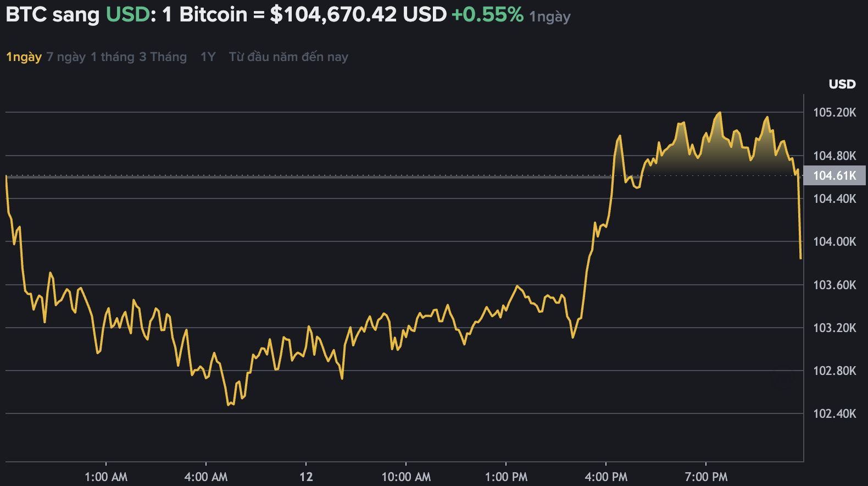The image size is (868, 486).
Task: Select the 1Y time range
Action: click(x=208, y=57)
